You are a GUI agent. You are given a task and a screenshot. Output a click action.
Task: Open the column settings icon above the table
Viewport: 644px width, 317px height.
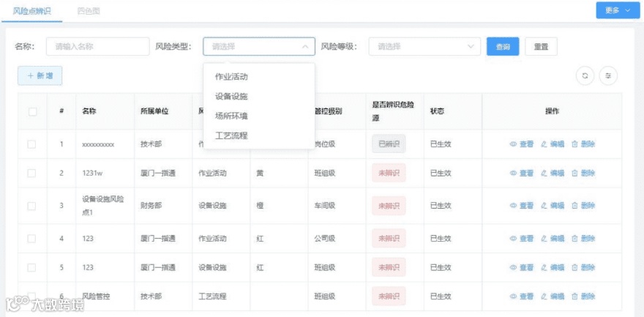(608, 76)
